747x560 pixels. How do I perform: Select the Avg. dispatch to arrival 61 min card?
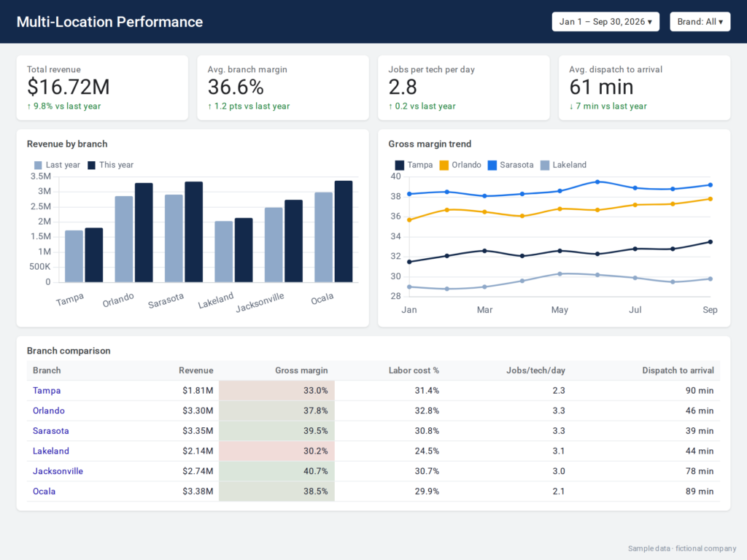click(x=644, y=87)
